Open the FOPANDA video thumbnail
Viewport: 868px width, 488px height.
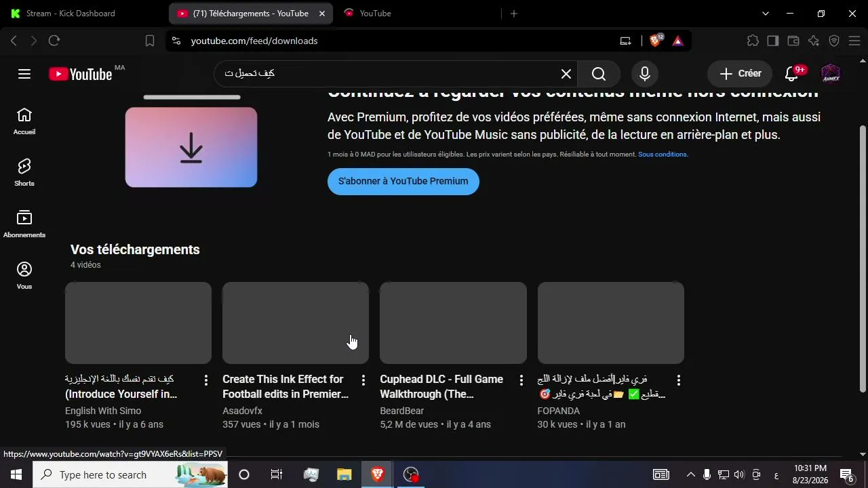click(x=611, y=323)
